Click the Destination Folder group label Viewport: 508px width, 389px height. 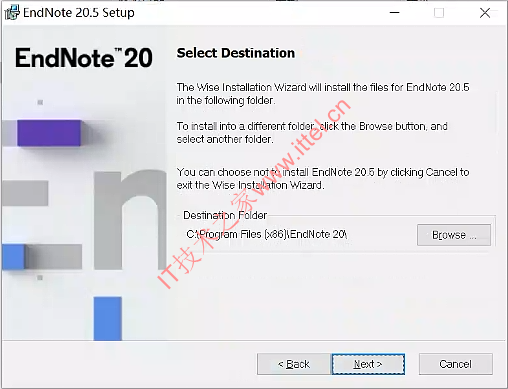[x=225, y=215]
